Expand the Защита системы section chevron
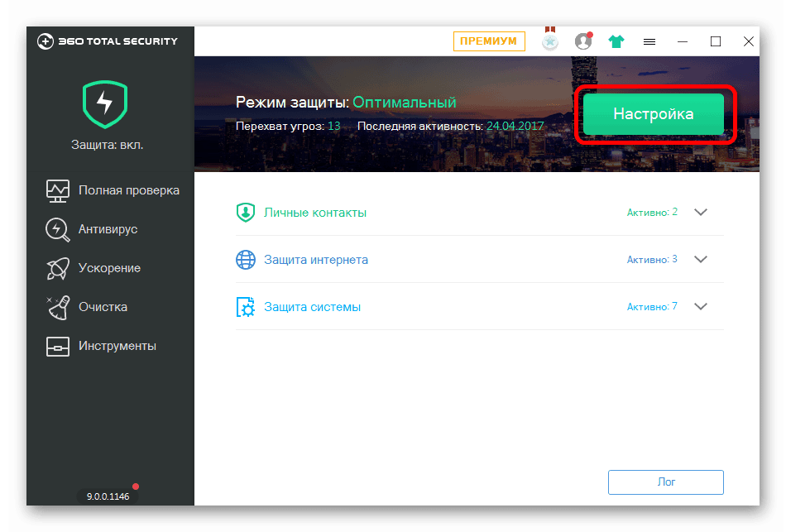Screen dimensions: 786x532 pos(700,306)
